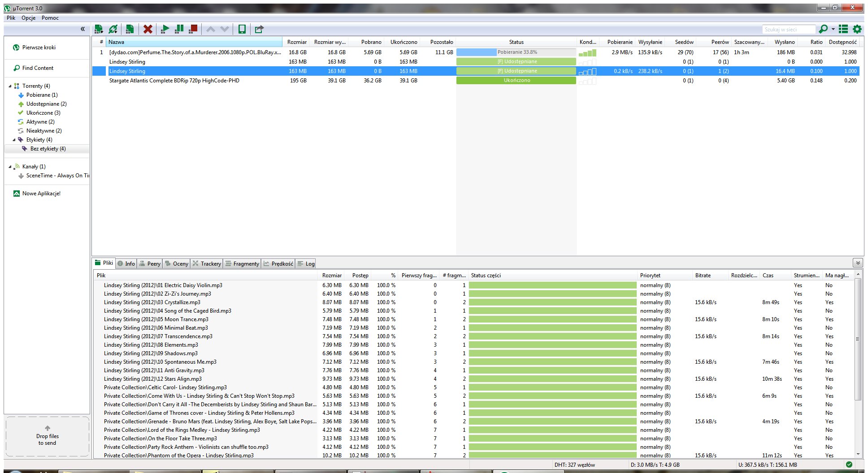Switch to the Log tab
The height and width of the screenshot is (473, 868).
click(x=306, y=264)
